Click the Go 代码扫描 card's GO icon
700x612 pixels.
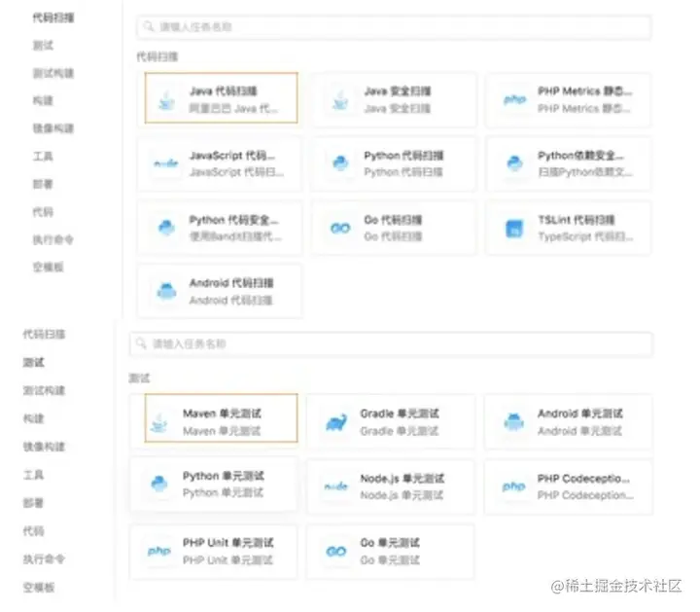tap(340, 229)
